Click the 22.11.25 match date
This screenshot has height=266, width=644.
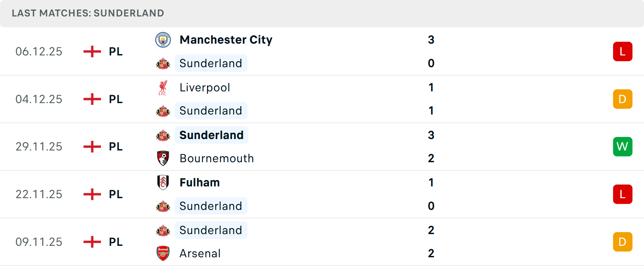(39, 194)
